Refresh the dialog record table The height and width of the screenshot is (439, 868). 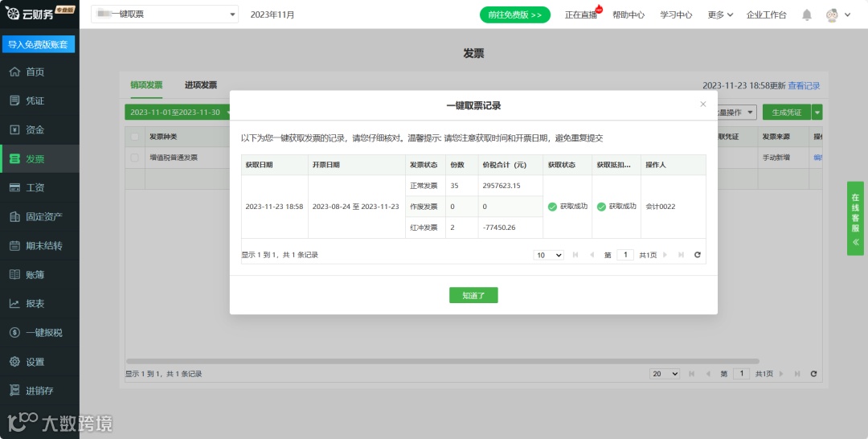(x=698, y=255)
